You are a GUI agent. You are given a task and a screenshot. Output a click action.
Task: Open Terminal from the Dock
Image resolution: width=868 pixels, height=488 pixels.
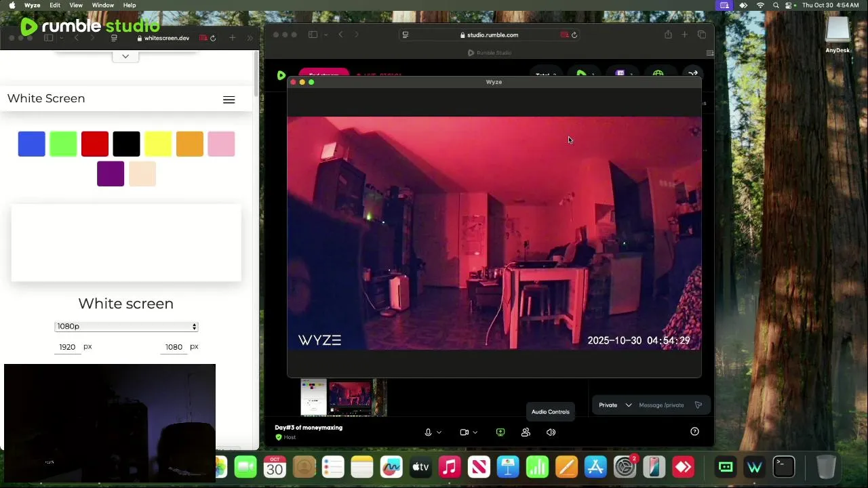click(784, 467)
